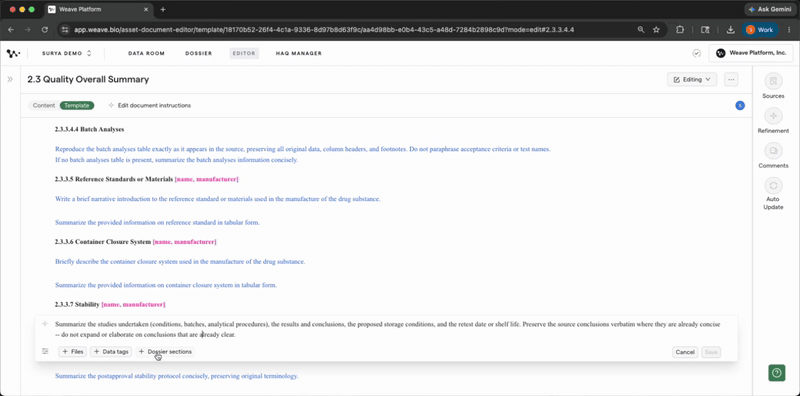
Task: Click the browser zoom magnifier icon
Action: coord(641,30)
